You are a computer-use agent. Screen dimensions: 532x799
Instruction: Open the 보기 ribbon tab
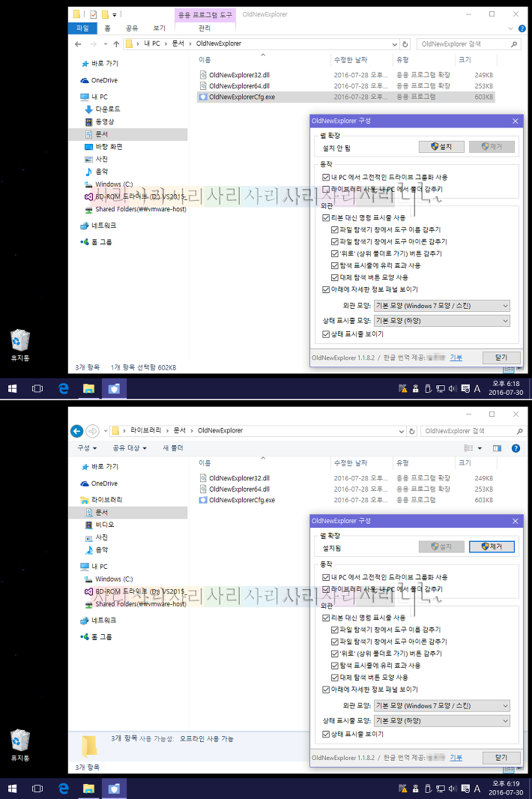pos(160,28)
